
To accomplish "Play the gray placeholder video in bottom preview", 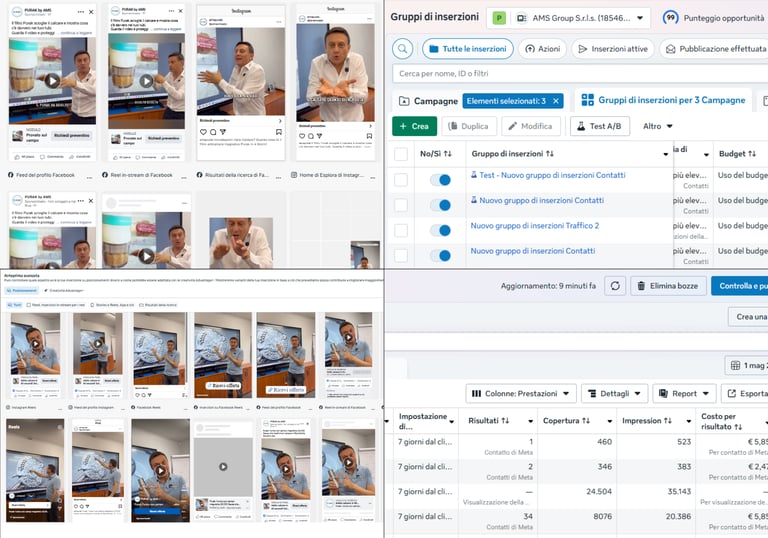I will point(223,467).
